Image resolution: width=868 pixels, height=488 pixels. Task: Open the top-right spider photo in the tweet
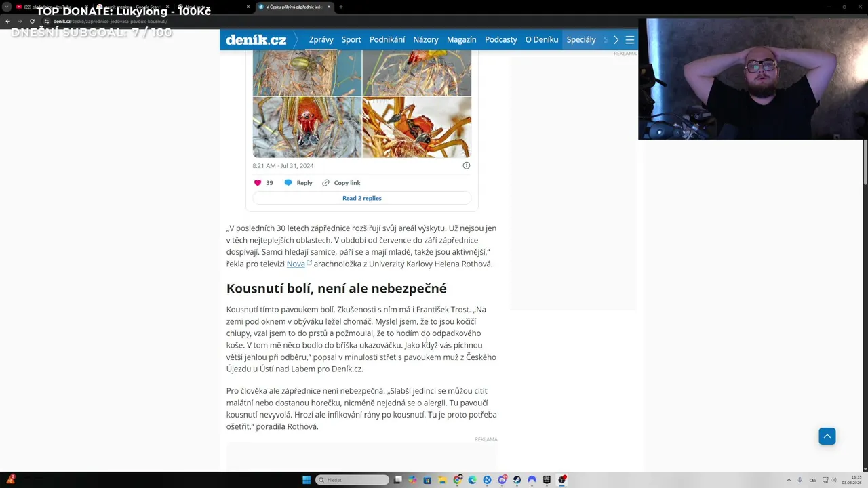pos(417,73)
